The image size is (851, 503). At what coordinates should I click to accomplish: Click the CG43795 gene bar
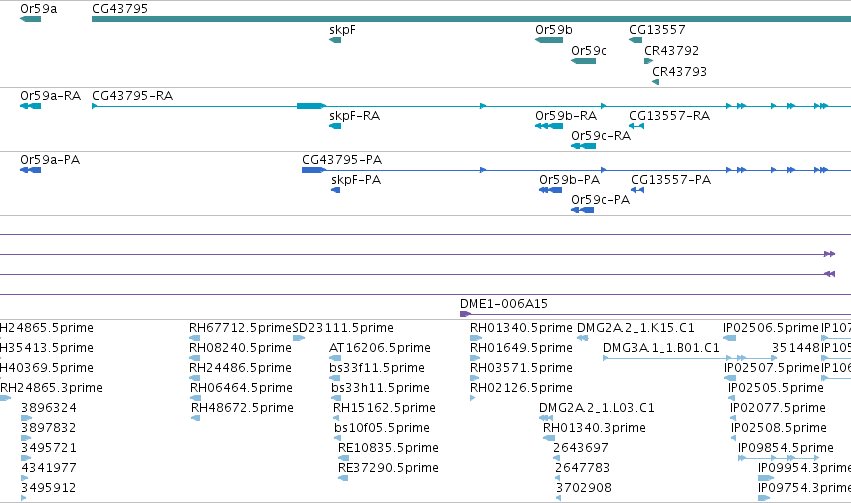[x=472, y=20]
